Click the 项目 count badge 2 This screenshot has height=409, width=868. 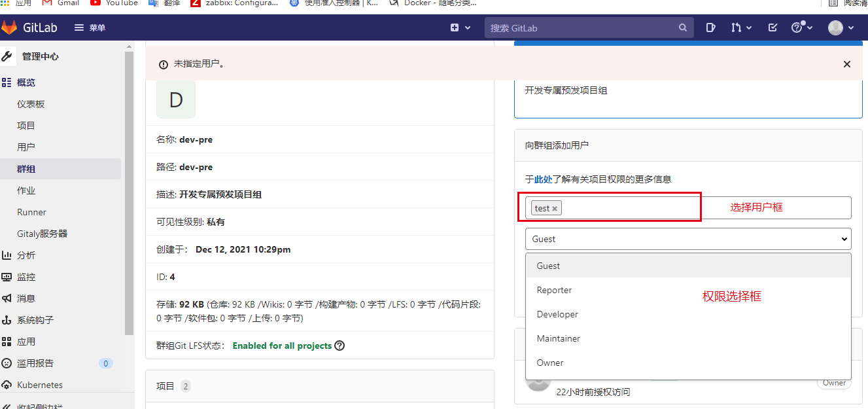coord(186,386)
